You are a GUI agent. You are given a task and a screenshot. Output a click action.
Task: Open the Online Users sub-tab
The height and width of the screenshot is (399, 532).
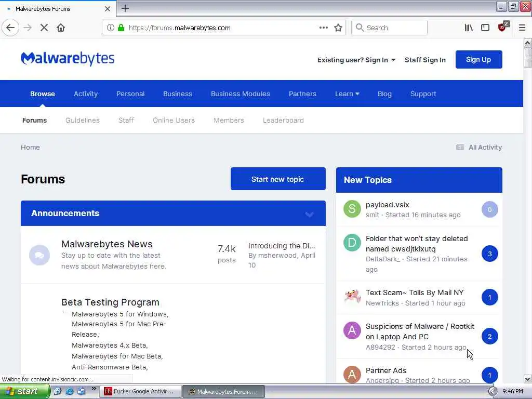tap(174, 121)
